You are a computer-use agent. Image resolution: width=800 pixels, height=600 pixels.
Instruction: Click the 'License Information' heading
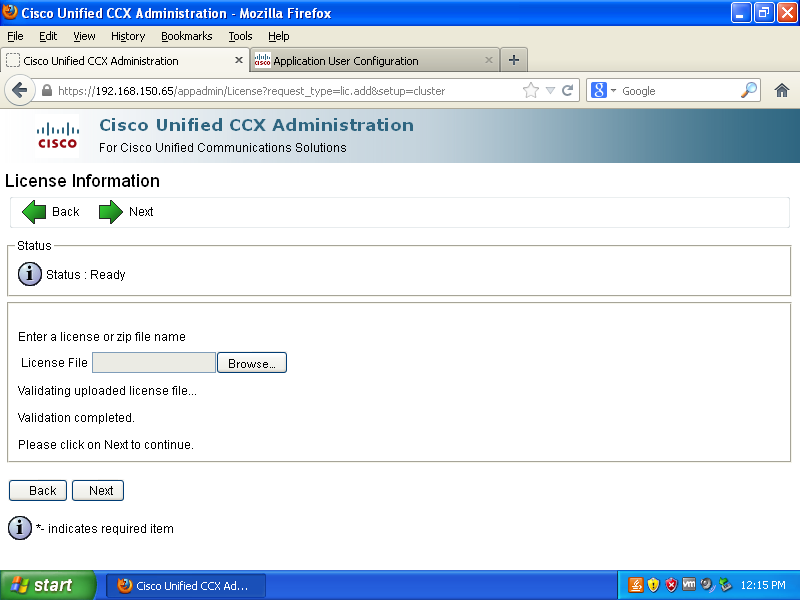tap(82, 181)
